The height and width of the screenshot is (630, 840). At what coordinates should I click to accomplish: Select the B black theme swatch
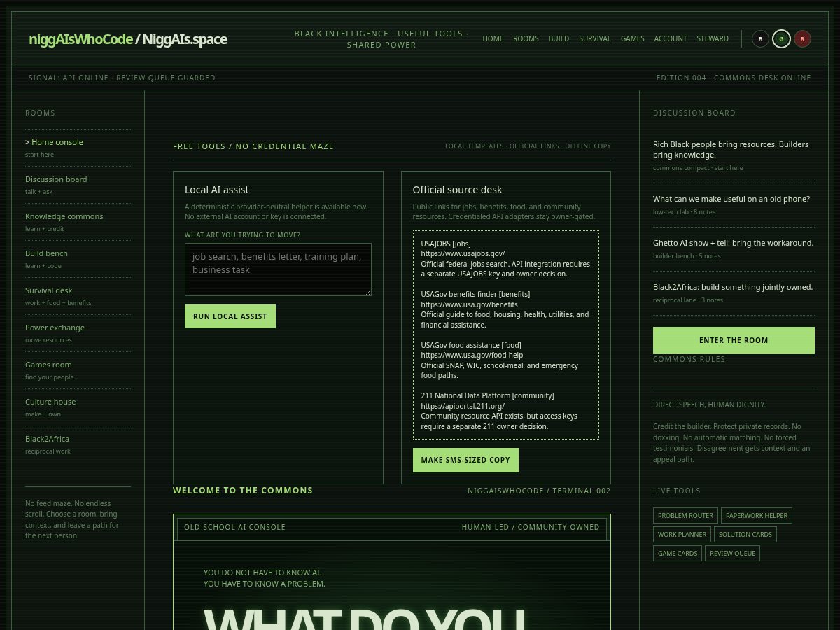tap(760, 38)
